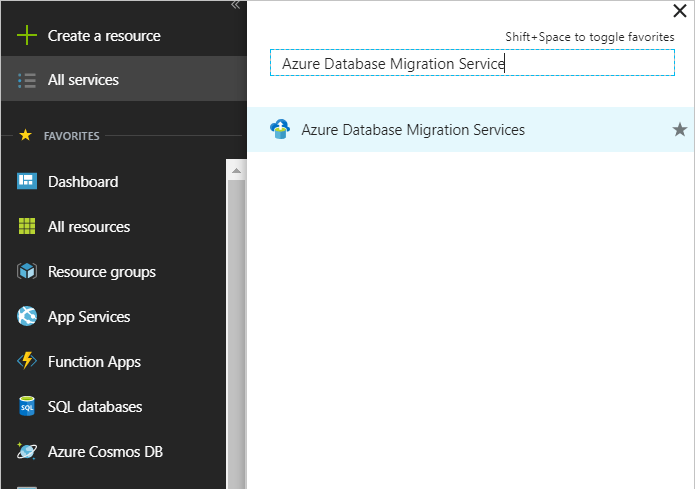
Task: Open All services menu item
Action: click(x=83, y=80)
